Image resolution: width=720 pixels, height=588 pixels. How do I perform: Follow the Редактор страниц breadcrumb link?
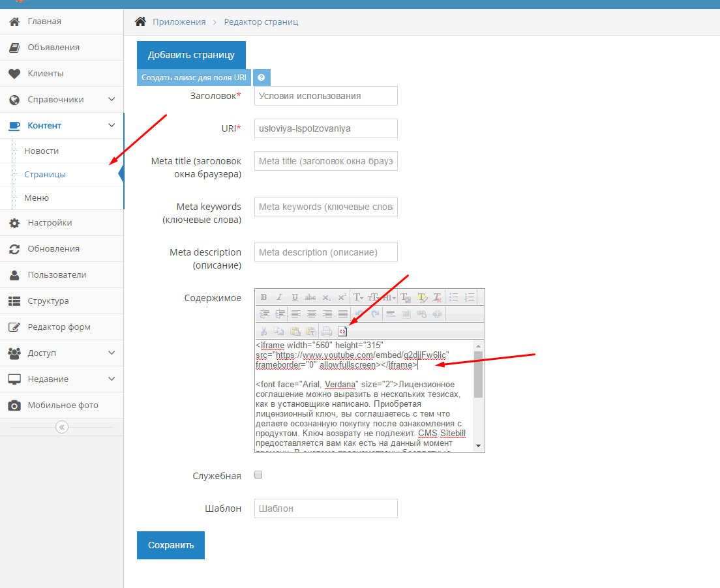pyautogui.click(x=261, y=22)
